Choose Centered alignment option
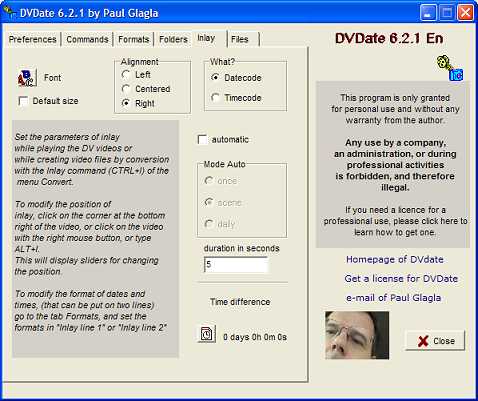 126,89
